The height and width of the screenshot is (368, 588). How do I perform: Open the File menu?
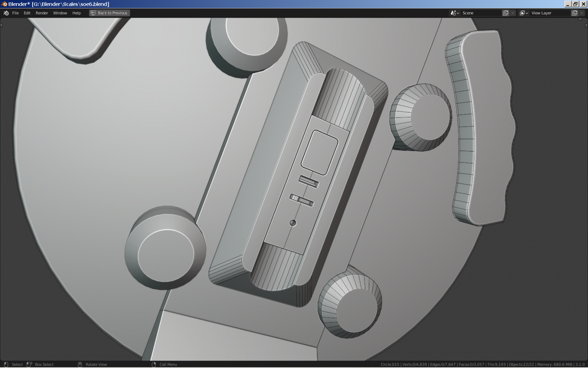pos(15,13)
